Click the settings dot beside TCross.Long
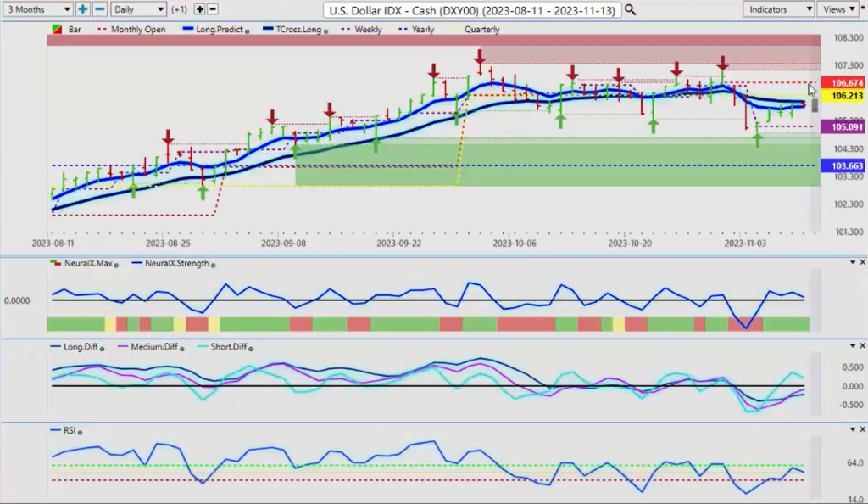 pos(325,31)
